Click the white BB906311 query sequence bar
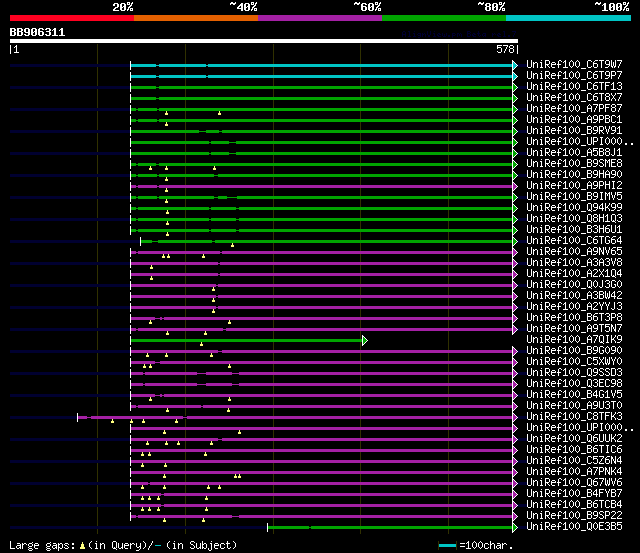This screenshot has width=640, height=553. [264, 41]
